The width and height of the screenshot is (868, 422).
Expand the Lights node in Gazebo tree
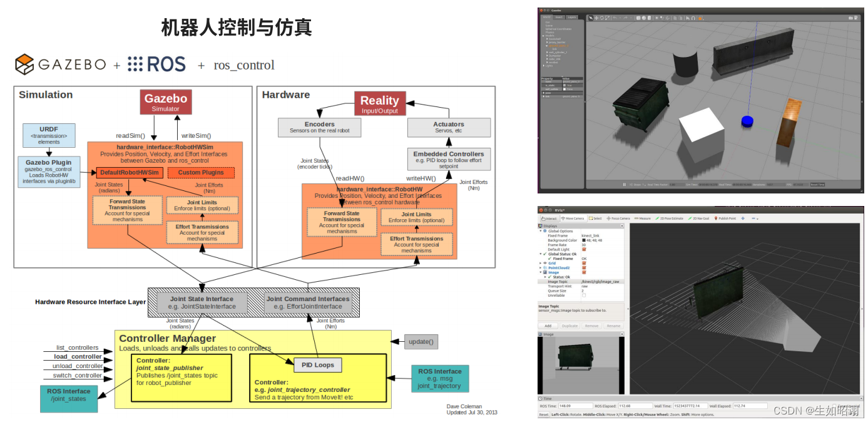click(544, 66)
